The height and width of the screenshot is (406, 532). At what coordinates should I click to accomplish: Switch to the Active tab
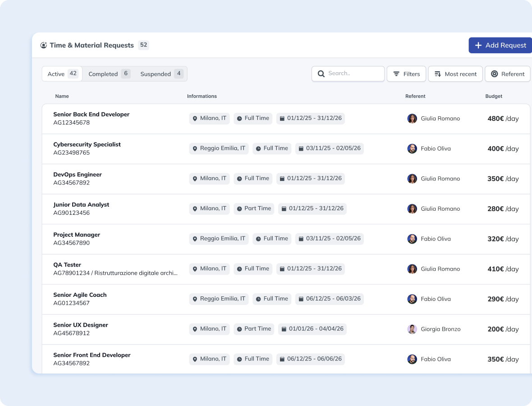(x=62, y=74)
